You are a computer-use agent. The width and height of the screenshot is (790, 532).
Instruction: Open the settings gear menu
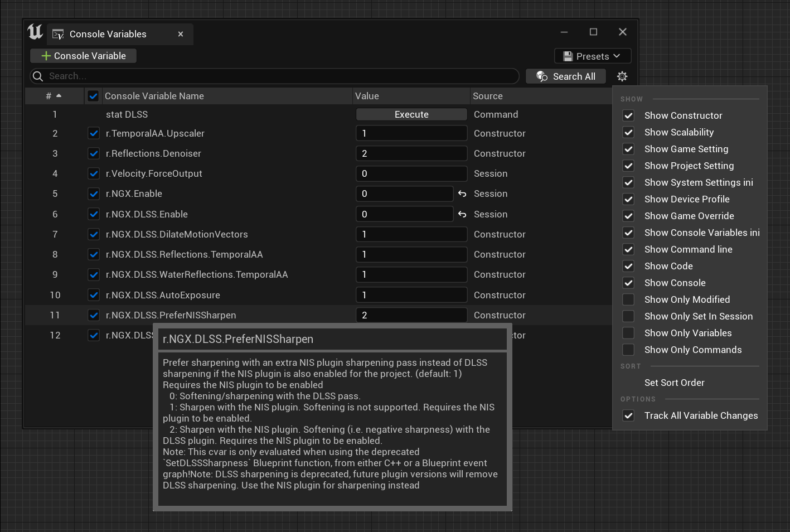[x=622, y=76]
